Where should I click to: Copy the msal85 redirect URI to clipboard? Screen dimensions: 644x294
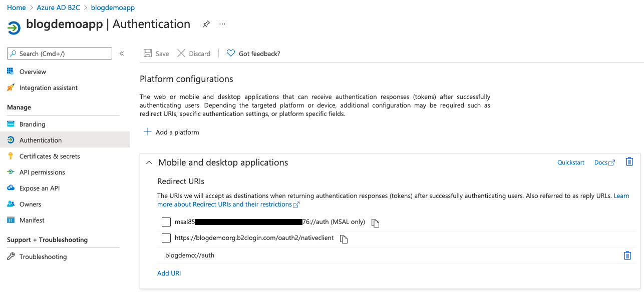[376, 223]
